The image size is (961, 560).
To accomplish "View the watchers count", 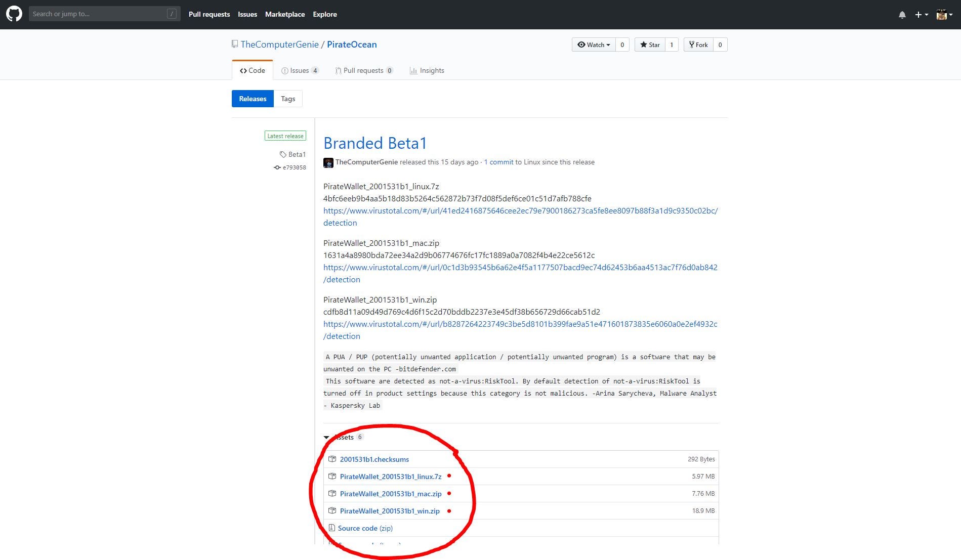I will click(622, 45).
